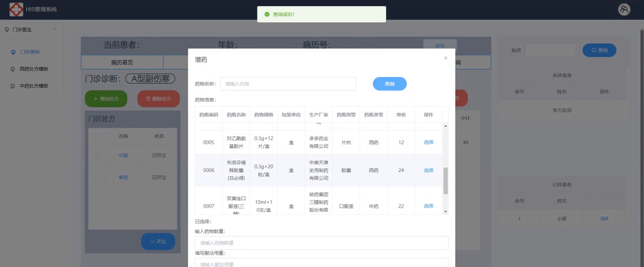Click the 门诊病例 location pin icon
The height and width of the screenshot is (267, 644).
click(13, 52)
